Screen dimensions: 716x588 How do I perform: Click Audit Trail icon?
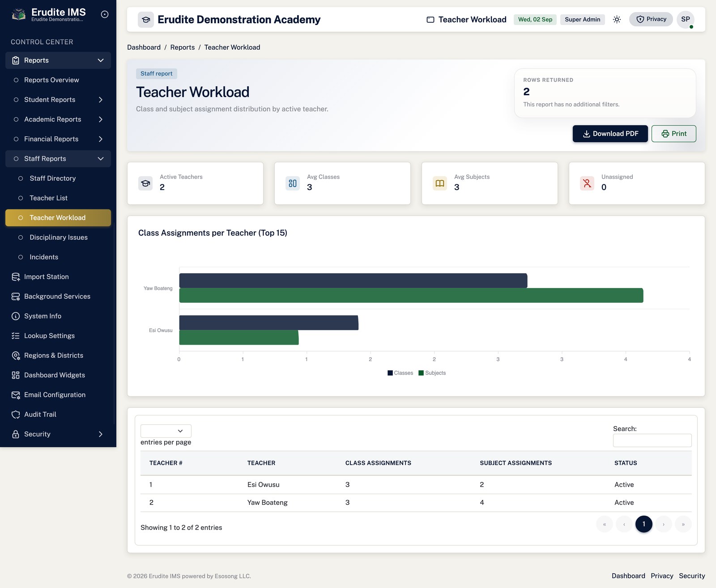coord(16,415)
